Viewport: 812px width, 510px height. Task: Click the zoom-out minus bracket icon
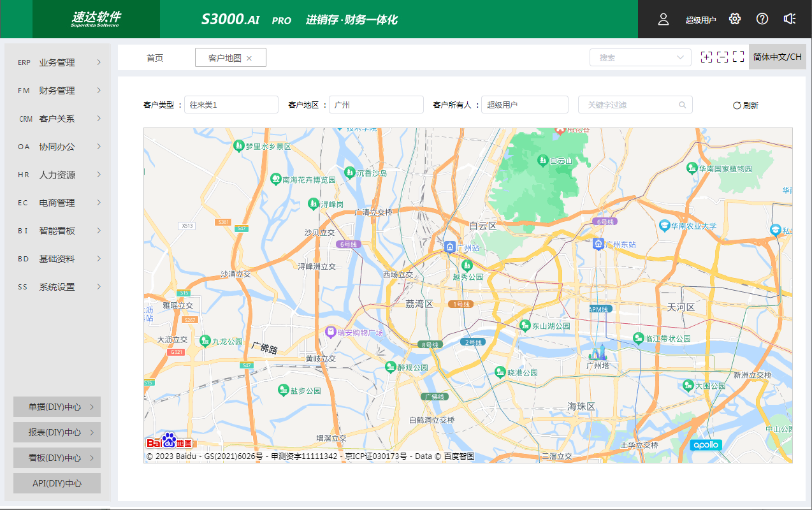tap(722, 57)
